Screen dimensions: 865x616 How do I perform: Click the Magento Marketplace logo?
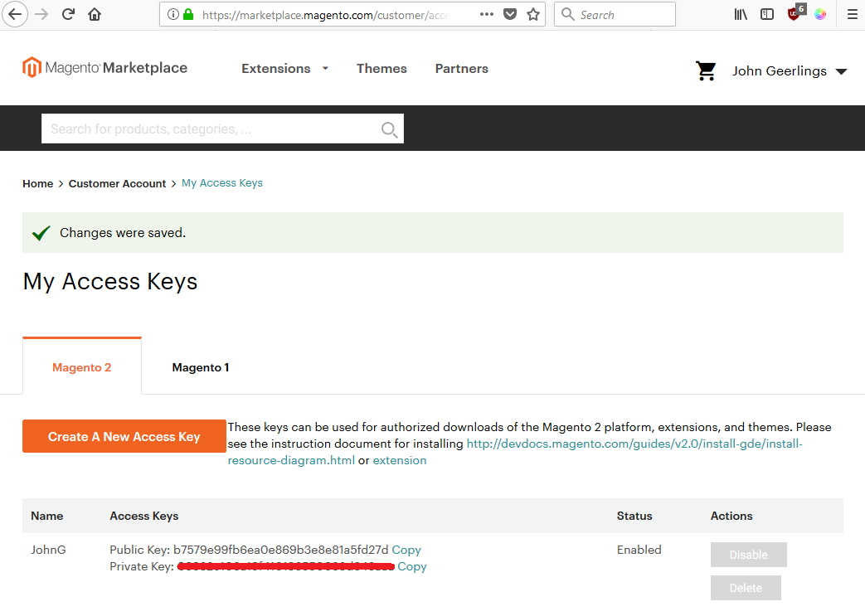[x=104, y=67]
